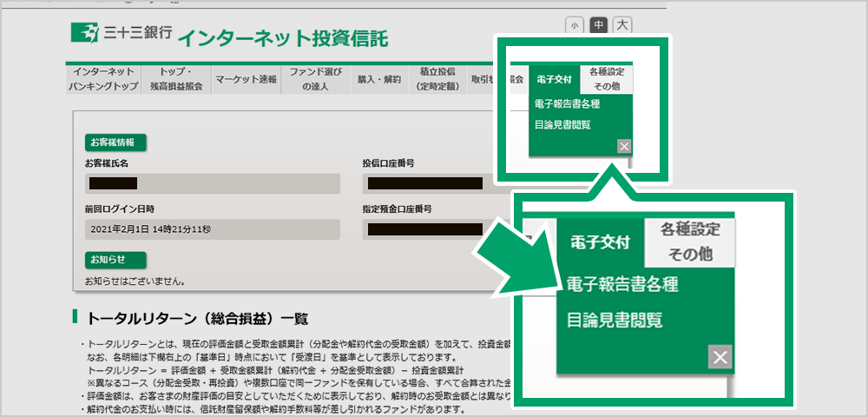Open インターネットバンキングトップ menu item
868x417 pixels.
103,79
